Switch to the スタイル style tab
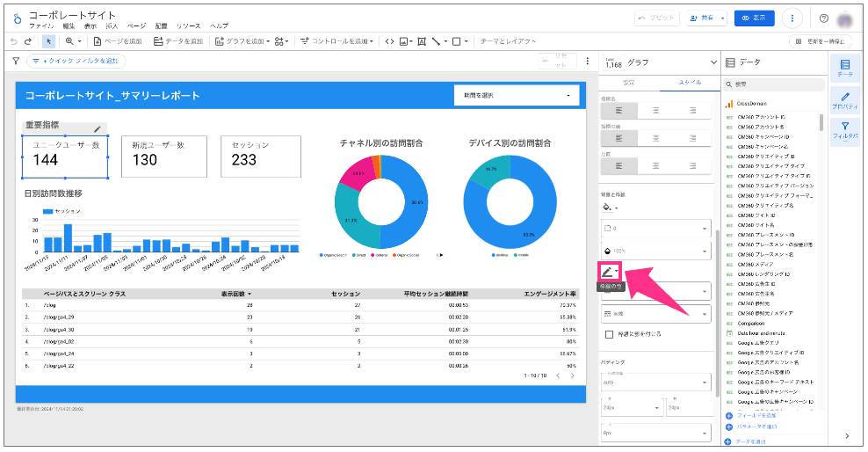 pos(690,83)
